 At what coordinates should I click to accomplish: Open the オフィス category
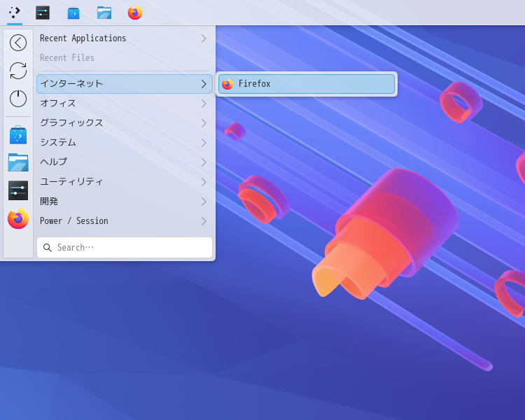coord(124,104)
